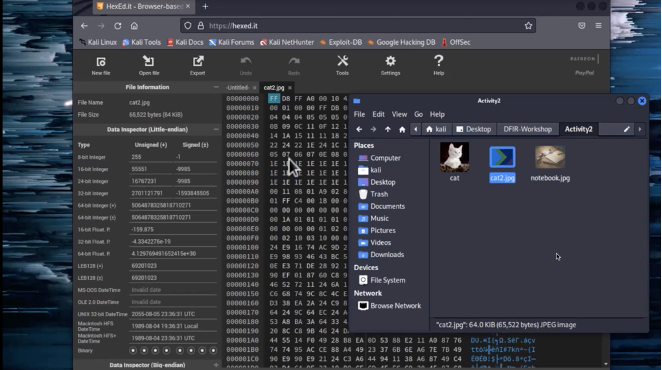Select the cat image thumbnail
The width and height of the screenshot is (662, 370).
pyautogui.click(x=454, y=157)
